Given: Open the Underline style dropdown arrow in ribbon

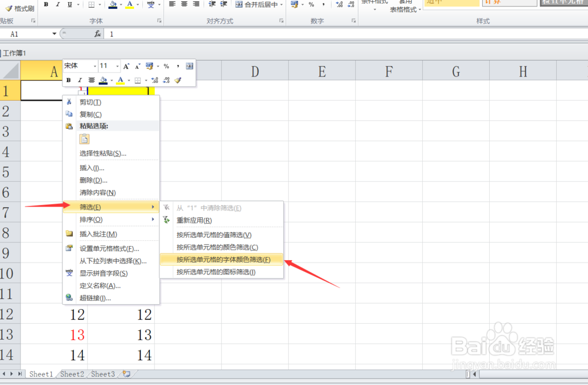Looking at the screenshot, I should pyautogui.click(x=78, y=5).
